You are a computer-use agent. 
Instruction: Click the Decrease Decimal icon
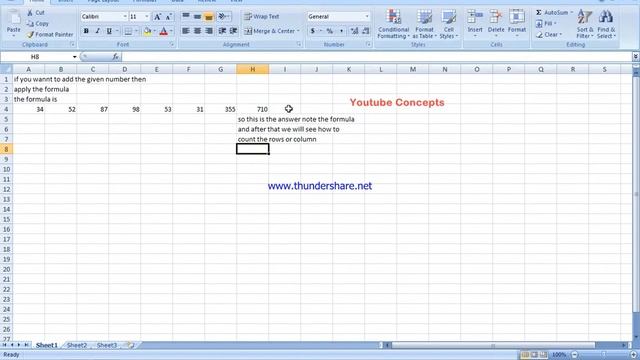pyautogui.click(x=366, y=31)
